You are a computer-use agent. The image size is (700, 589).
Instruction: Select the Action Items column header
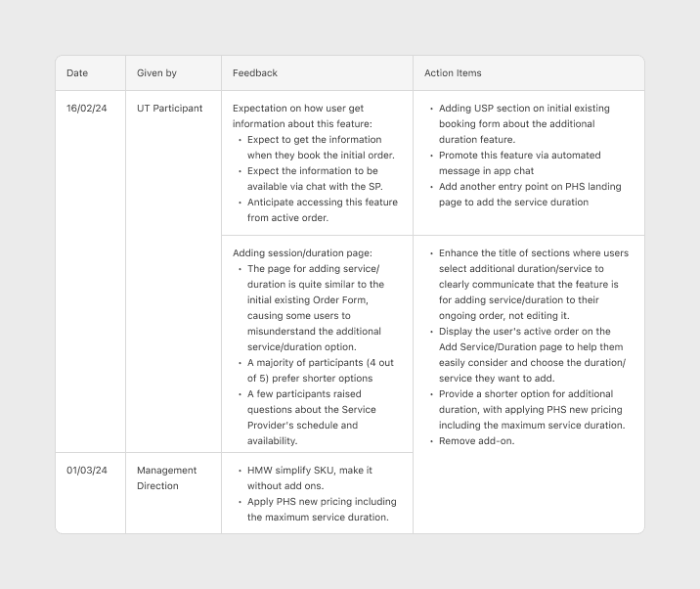click(453, 73)
